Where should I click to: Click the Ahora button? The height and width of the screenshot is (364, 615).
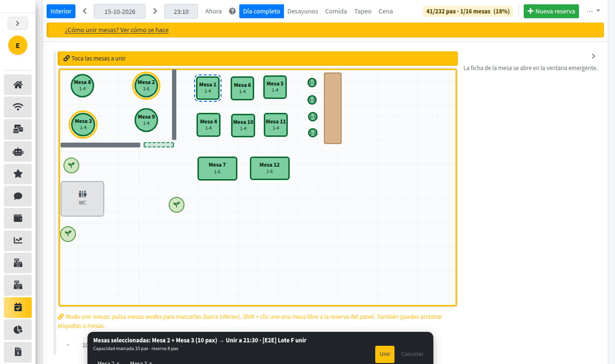tap(213, 11)
